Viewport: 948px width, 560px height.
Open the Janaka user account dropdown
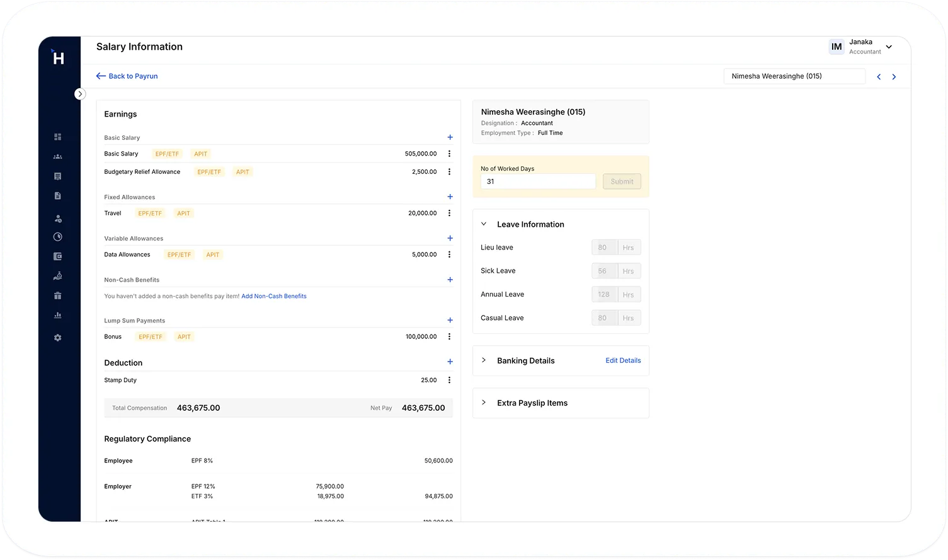coord(889,47)
